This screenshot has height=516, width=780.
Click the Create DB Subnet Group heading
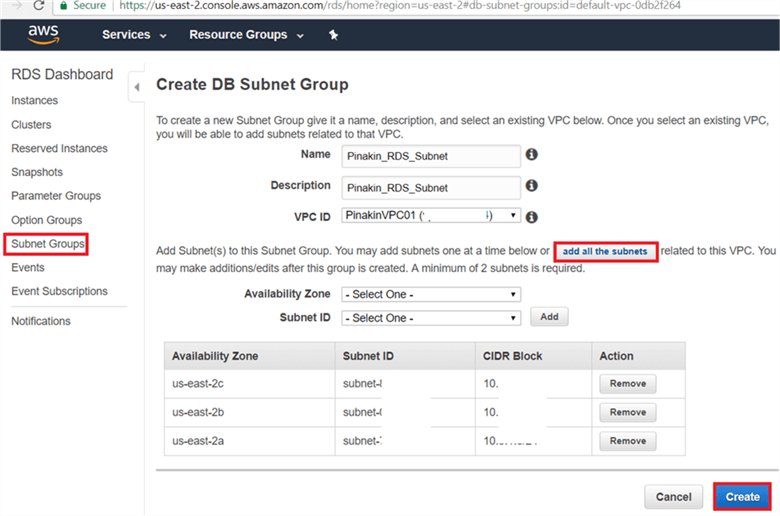[252, 84]
